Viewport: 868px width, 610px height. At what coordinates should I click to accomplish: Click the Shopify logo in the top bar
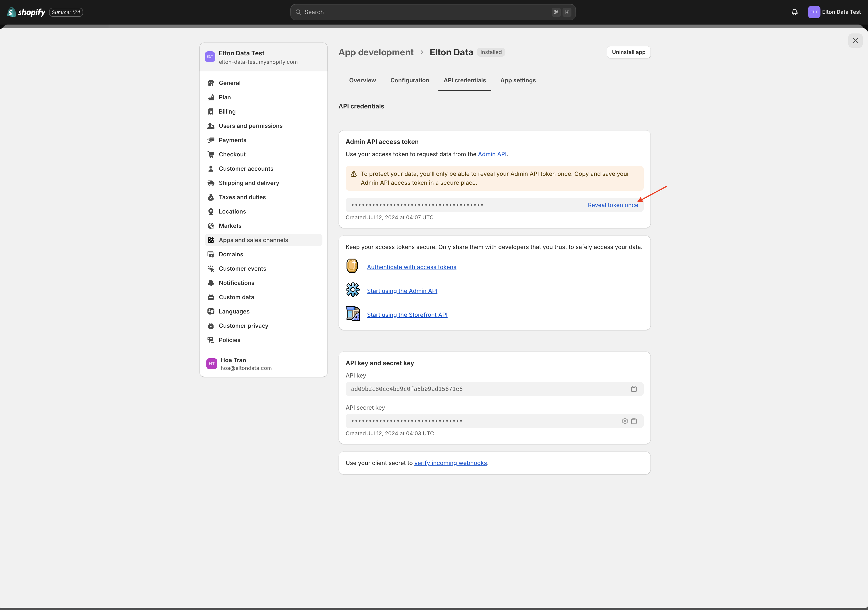25,12
